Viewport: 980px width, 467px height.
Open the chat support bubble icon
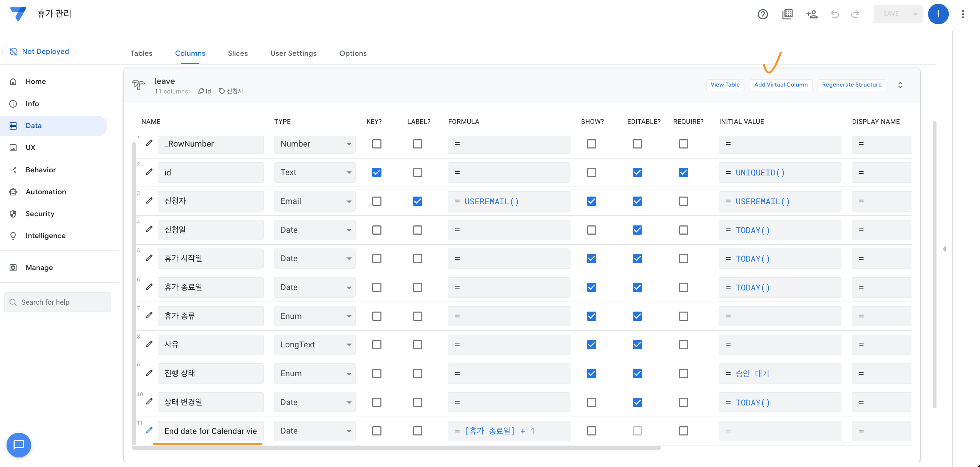point(18,445)
